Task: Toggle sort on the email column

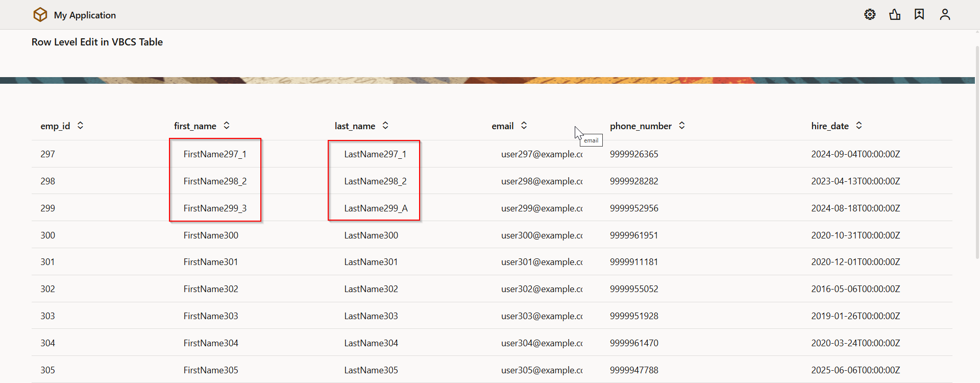Action: point(524,126)
